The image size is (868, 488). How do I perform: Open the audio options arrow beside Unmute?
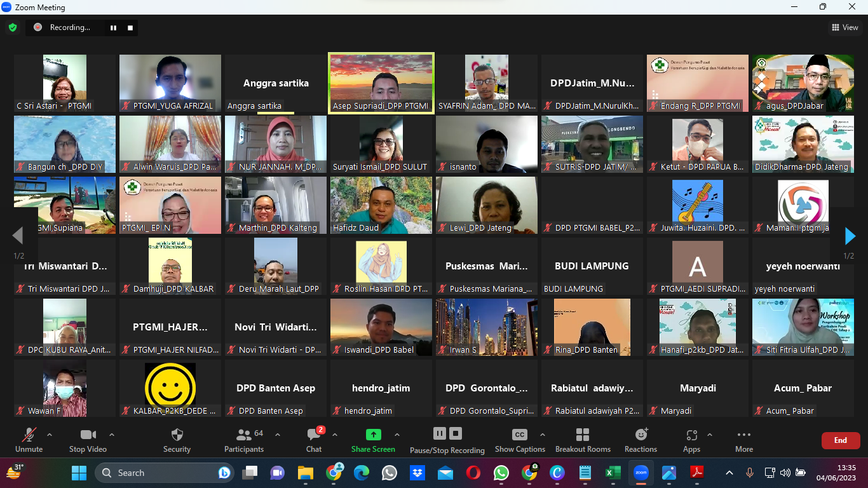[x=50, y=435]
